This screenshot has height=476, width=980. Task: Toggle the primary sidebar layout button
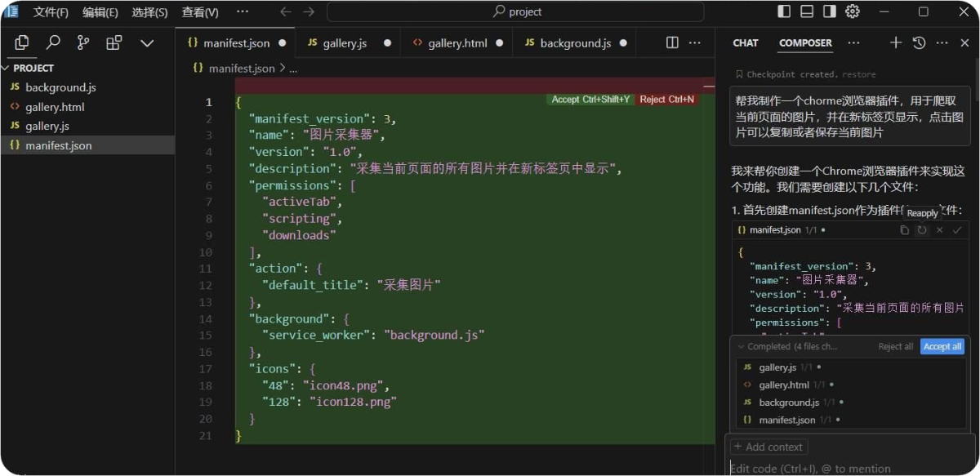(x=784, y=11)
